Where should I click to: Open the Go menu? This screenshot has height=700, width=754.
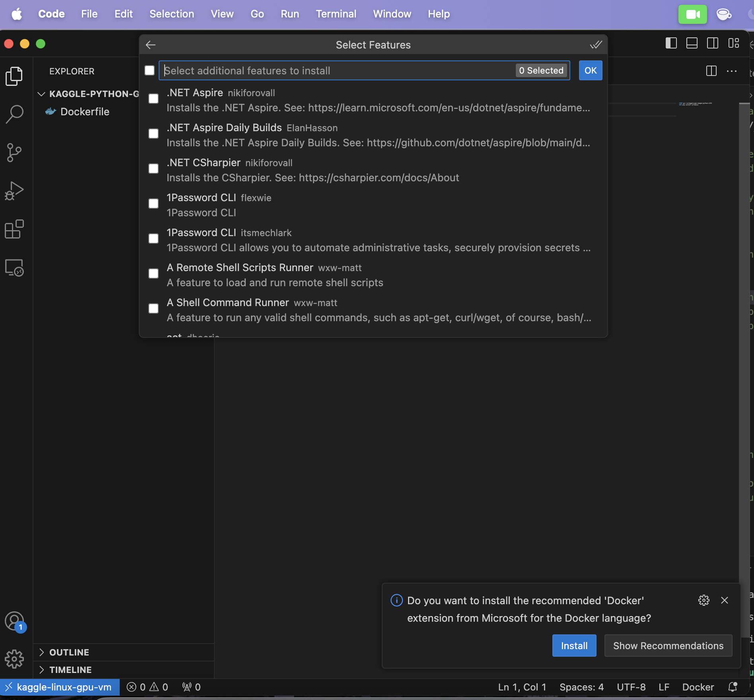257,14
